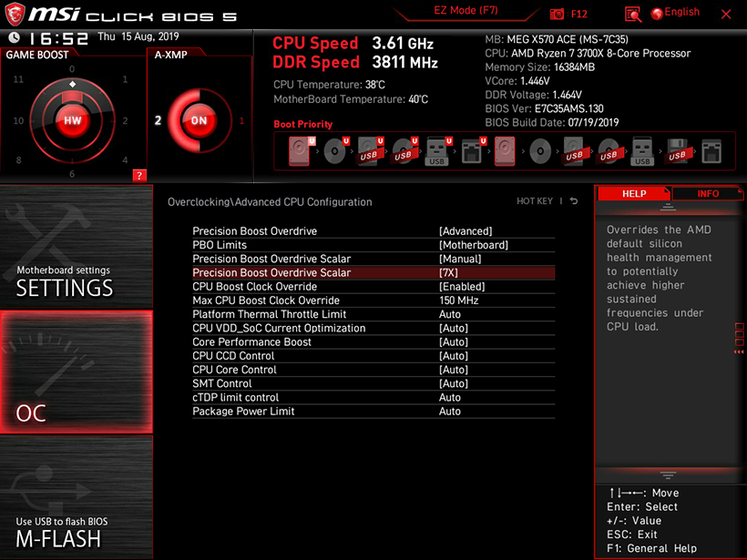
Task: Click the A-XMP panel title
Action: click(x=170, y=55)
